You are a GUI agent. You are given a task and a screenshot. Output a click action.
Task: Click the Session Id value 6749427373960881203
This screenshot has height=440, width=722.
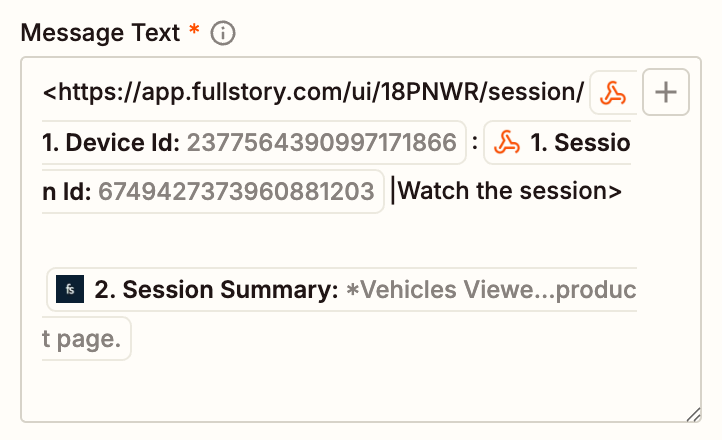pyautogui.click(x=236, y=191)
